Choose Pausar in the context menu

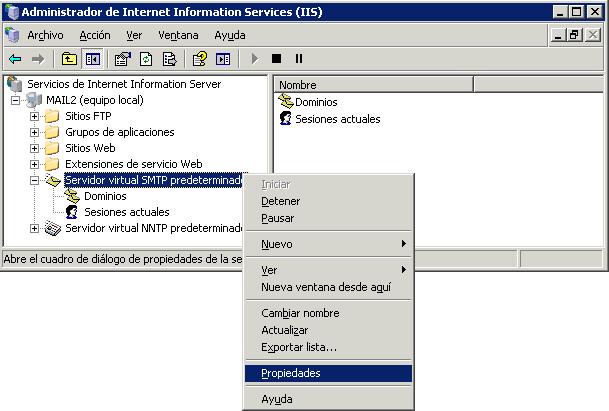(328, 218)
